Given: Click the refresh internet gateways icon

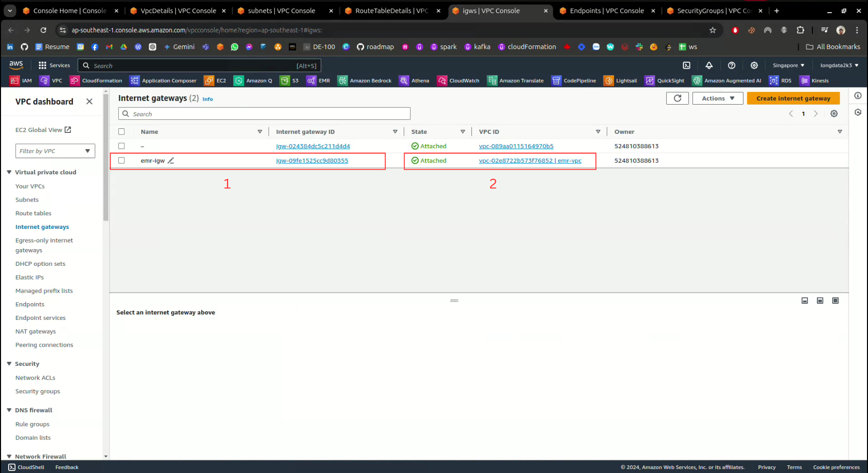Looking at the screenshot, I should 677,98.
